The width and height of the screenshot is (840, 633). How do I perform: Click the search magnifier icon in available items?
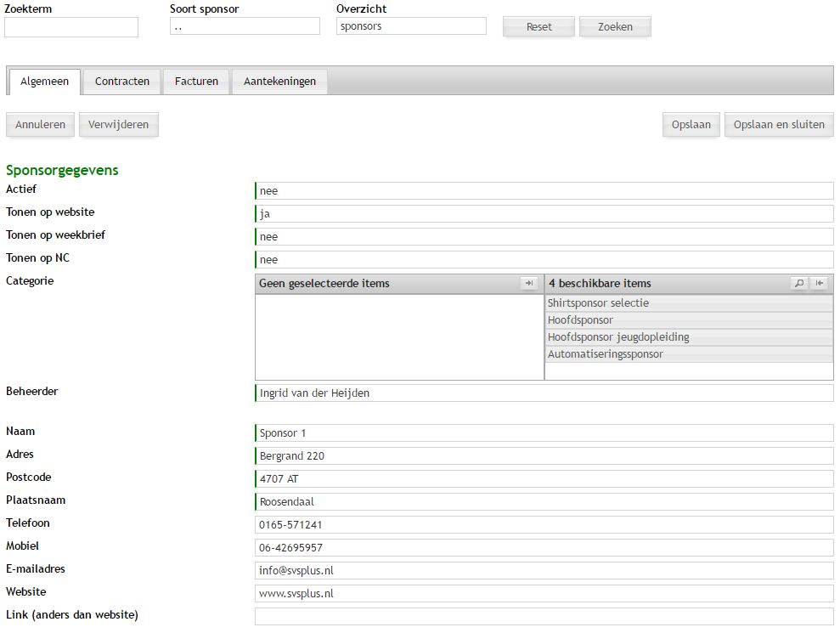(x=798, y=284)
